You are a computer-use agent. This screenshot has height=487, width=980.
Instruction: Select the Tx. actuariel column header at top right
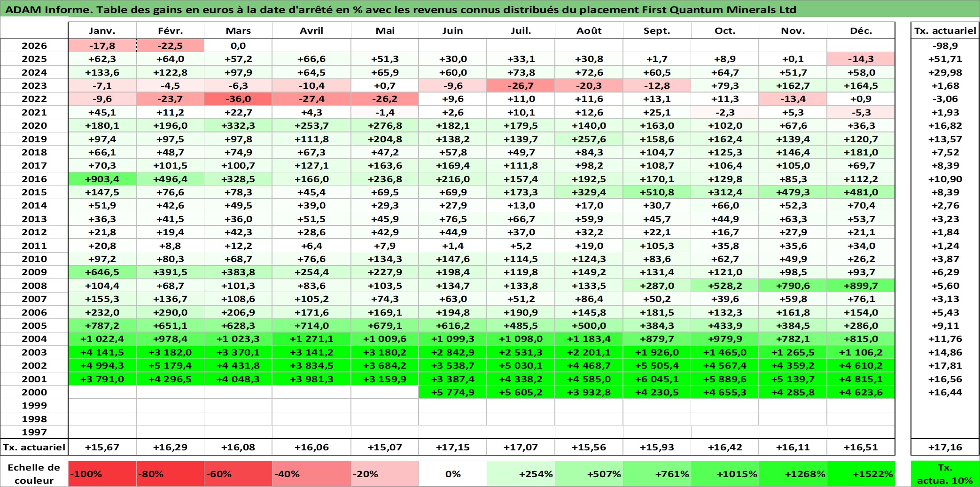point(945,31)
